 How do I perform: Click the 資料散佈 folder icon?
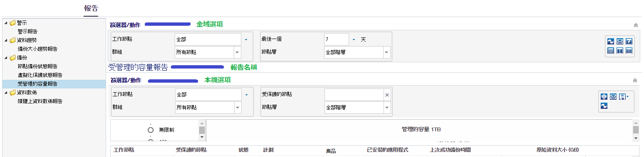click(13, 92)
